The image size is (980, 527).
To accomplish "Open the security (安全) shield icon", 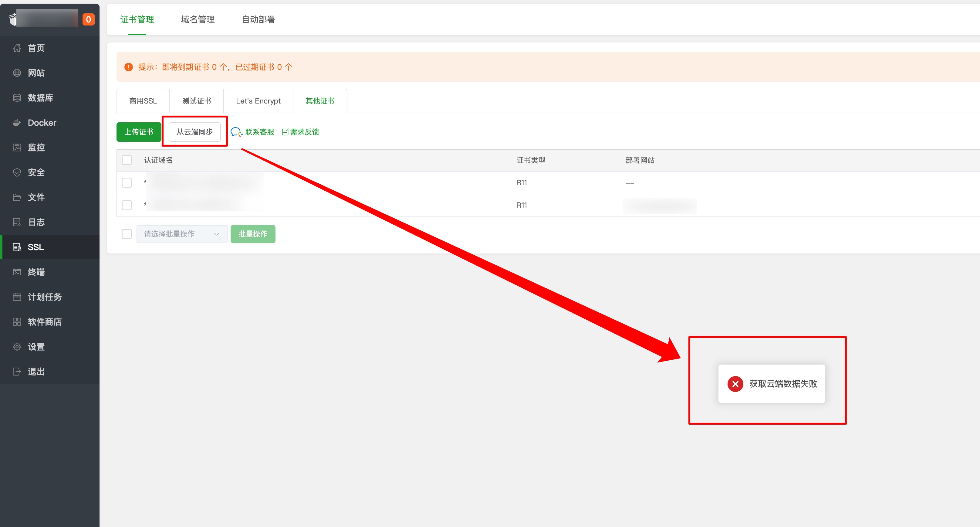I will coord(17,172).
